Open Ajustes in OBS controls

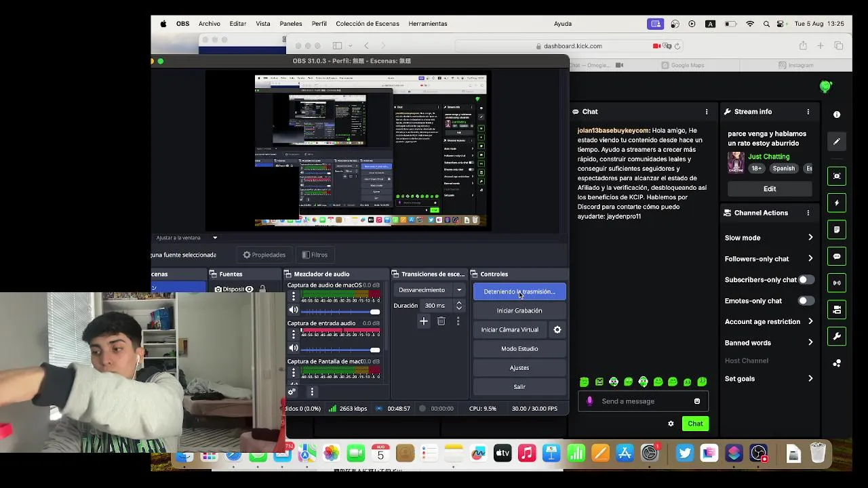[x=519, y=367]
